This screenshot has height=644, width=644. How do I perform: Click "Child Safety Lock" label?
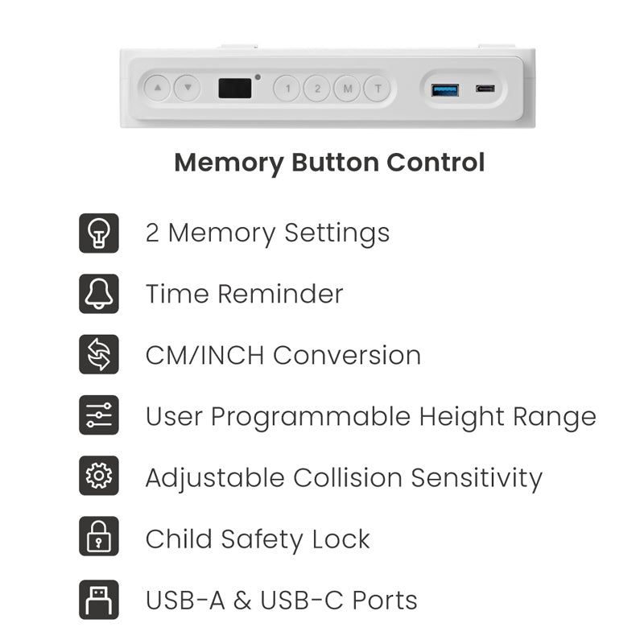tap(258, 539)
